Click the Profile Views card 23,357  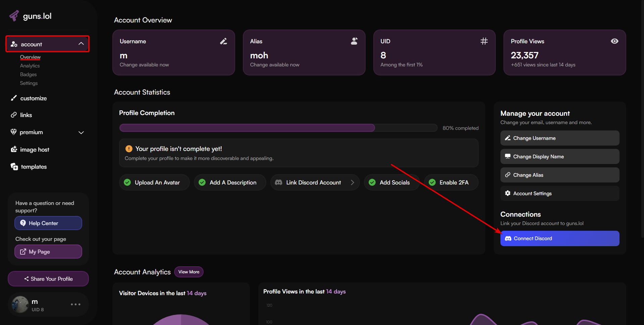(x=565, y=53)
